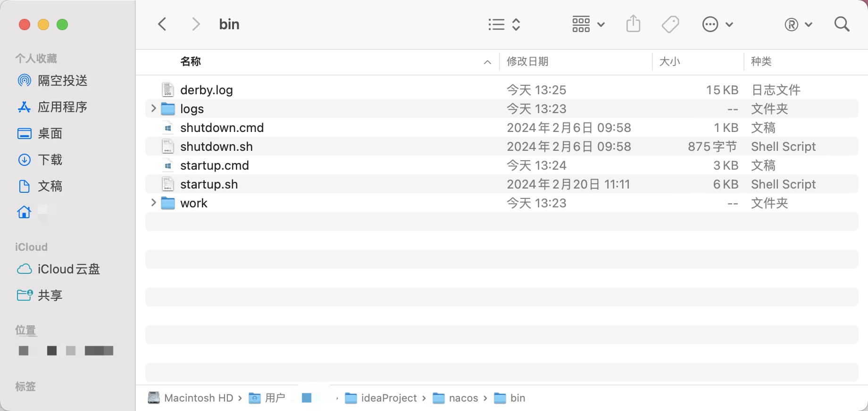Select the startup.sh file
The height and width of the screenshot is (411, 868).
[209, 184]
